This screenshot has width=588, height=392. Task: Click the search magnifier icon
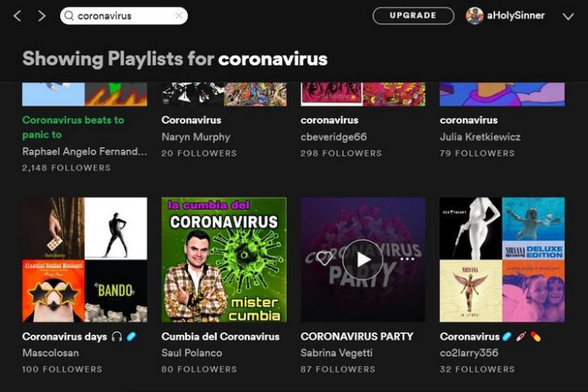point(69,15)
